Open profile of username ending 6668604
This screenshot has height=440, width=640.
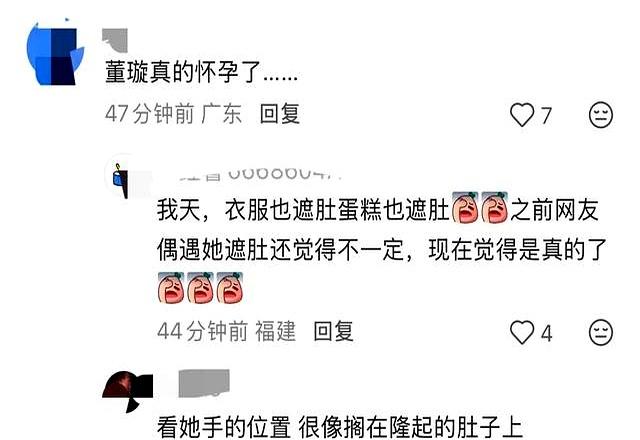click(261, 174)
